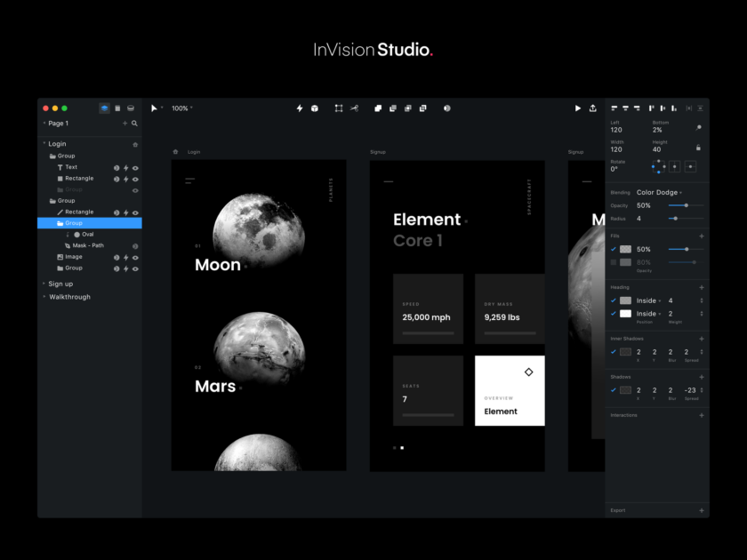Open the align-left icon in the inspector
747x560 pixels.
[614, 108]
